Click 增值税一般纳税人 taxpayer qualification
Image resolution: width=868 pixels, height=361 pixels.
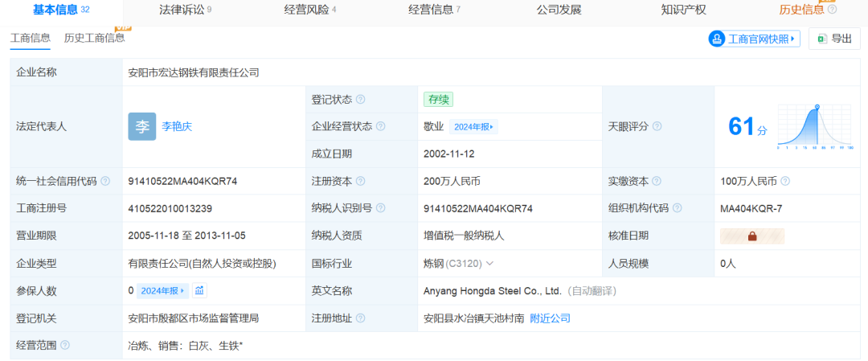click(x=464, y=236)
